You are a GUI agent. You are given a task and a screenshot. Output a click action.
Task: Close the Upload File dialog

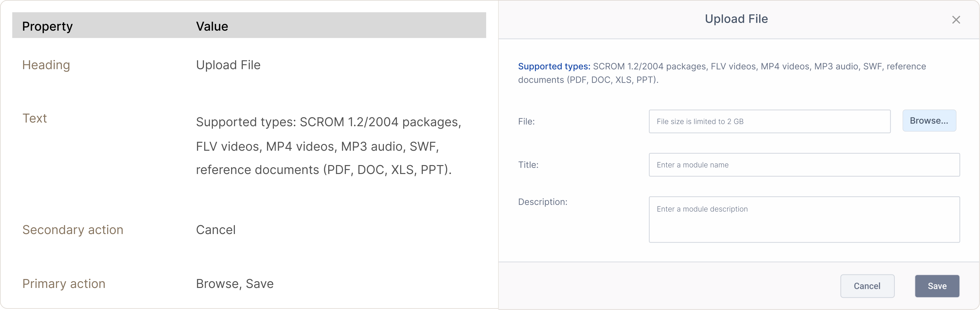[956, 20]
